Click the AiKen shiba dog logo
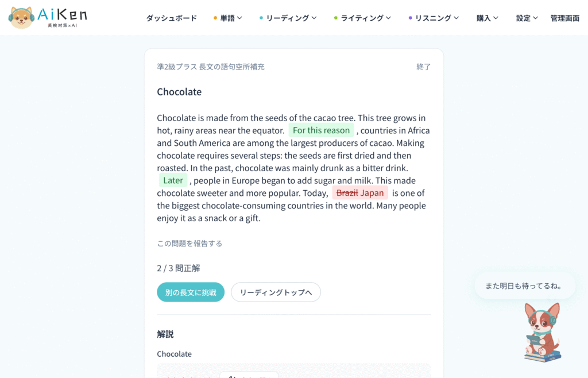The image size is (588, 378). 21,18
